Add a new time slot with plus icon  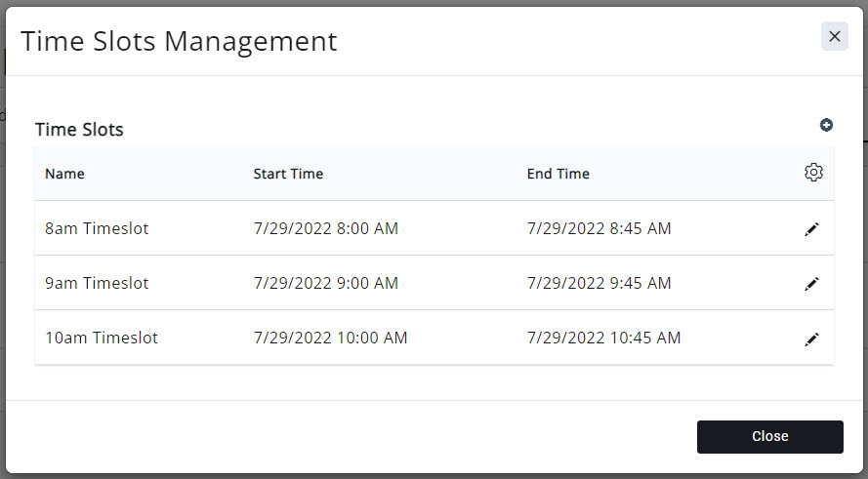(826, 125)
